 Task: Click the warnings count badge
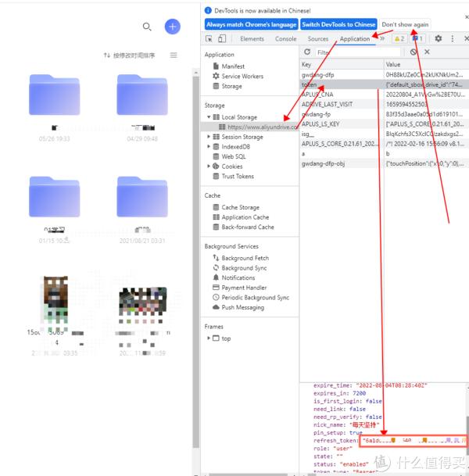click(x=399, y=39)
